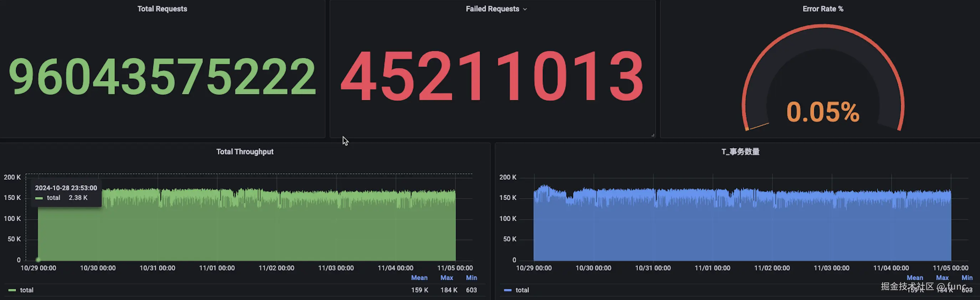This screenshot has width=980, height=300.
Task: Click the 11/03 00:00 axis label in Total Throughput
Action: tap(336, 268)
